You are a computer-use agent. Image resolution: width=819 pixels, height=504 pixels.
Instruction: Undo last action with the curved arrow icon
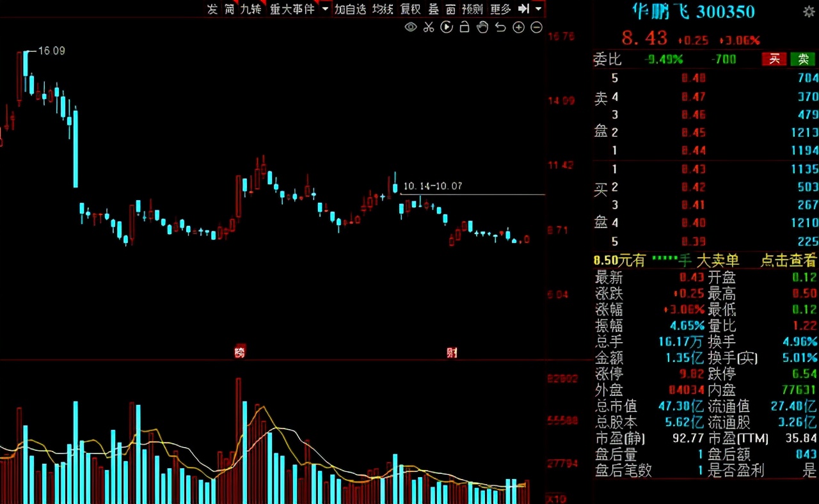coord(500,27)
